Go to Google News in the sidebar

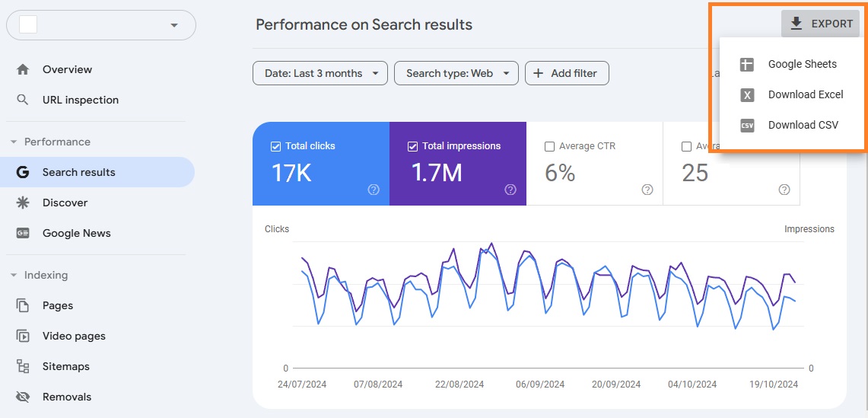[x=76, y=234]
